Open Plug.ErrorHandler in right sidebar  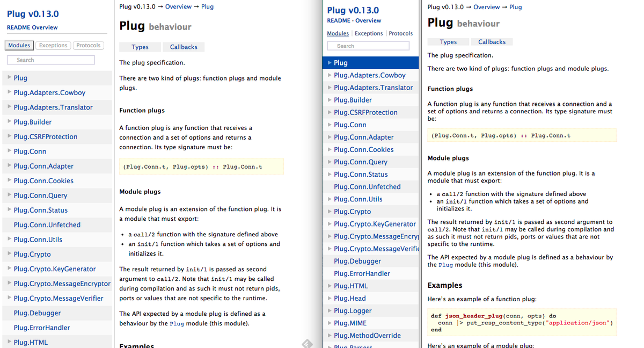[362, 273]
